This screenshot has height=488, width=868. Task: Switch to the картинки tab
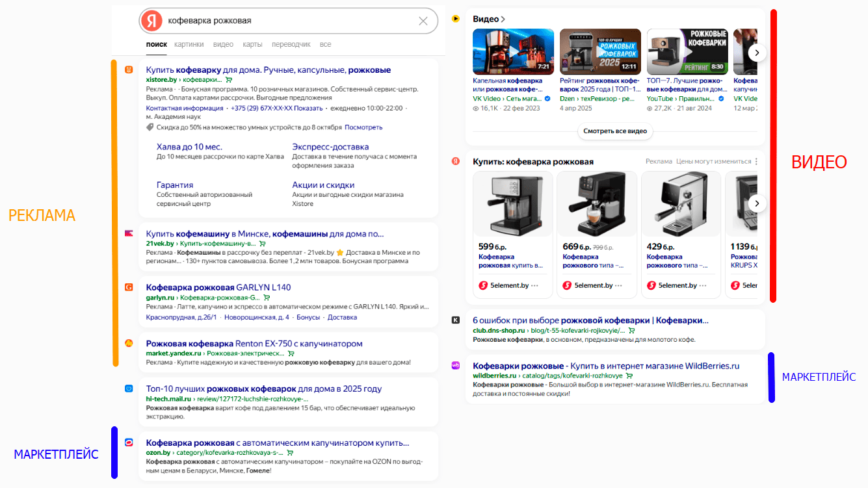[x=189, y=44]
